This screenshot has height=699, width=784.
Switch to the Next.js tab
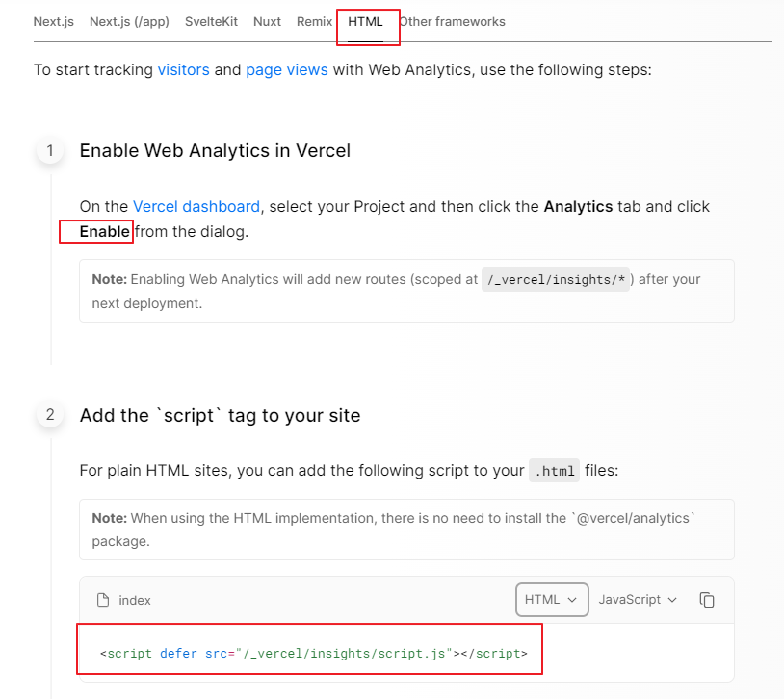click(54, 21)
